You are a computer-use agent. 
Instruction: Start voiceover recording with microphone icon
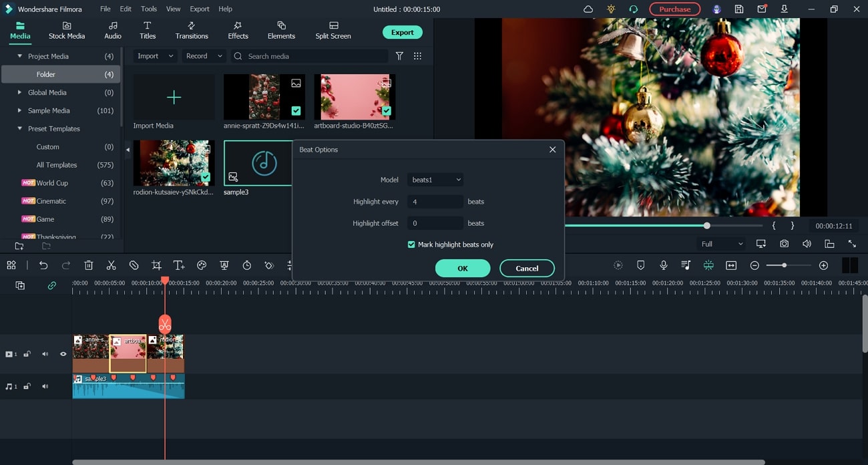coord(664,265)
